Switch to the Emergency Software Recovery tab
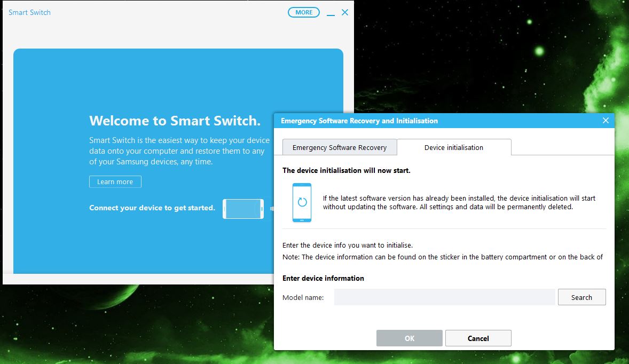The width and height of the screenshot is (629, 364). click(340, 147)
